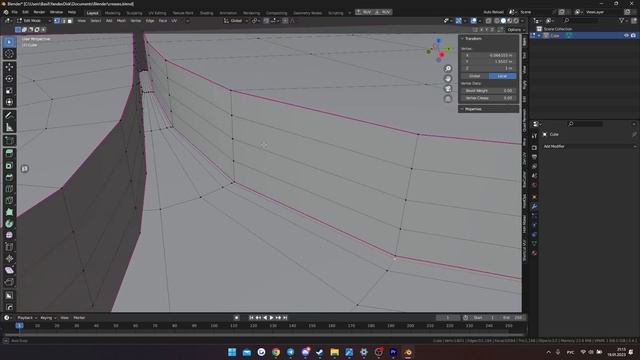Screen dimensions: 640x360
Task: Toggle camera view icon in viewport
Action: (x=448, y=89)
